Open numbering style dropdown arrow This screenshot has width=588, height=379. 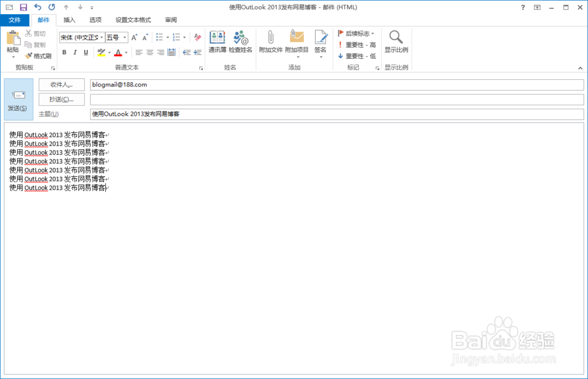click(x=185, y=38)
